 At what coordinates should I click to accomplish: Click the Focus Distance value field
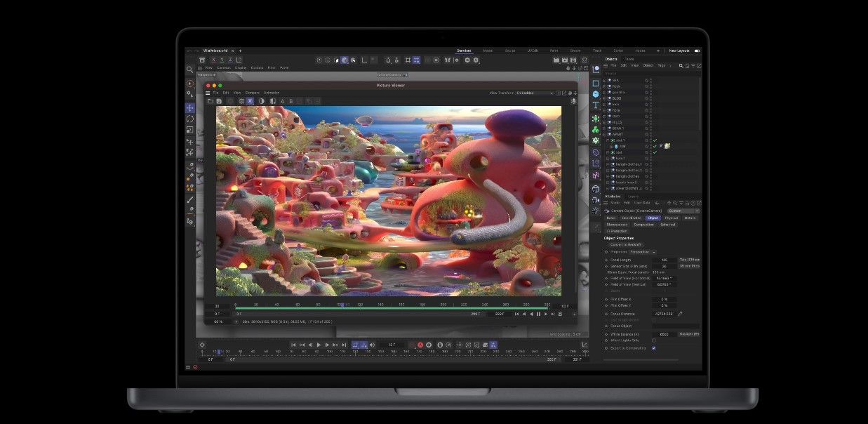click(x=663, y=314)
